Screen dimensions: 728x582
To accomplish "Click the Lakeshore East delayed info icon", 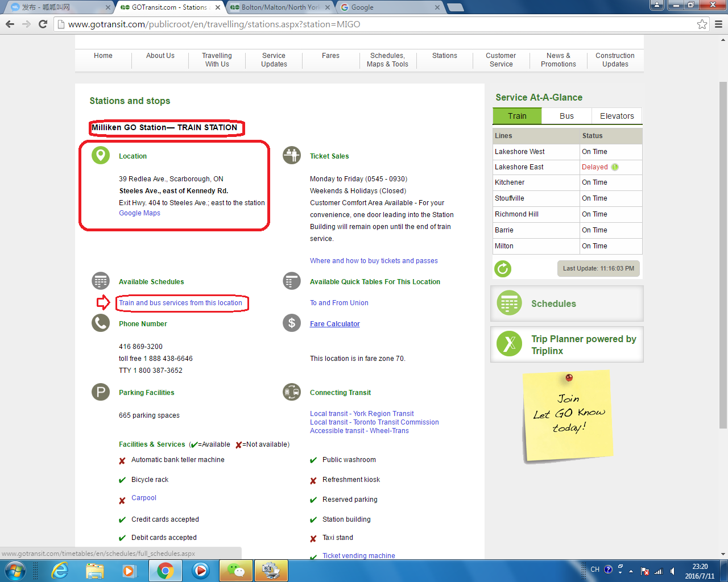I will coord(615,167).
